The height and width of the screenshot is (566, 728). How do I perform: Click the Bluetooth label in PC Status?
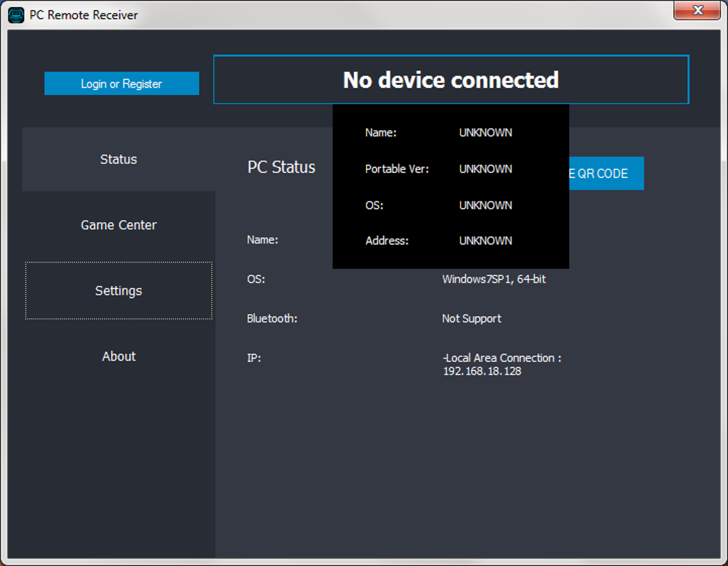coord(272,318)
